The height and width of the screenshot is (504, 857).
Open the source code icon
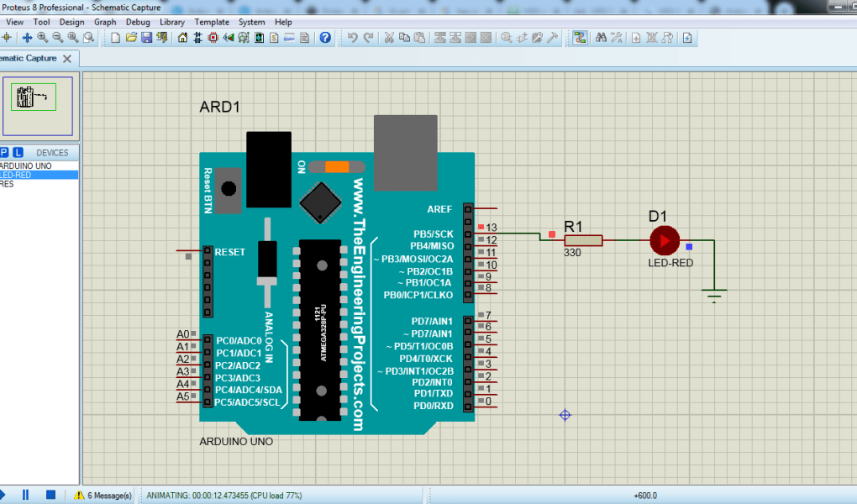click(290, 38)
